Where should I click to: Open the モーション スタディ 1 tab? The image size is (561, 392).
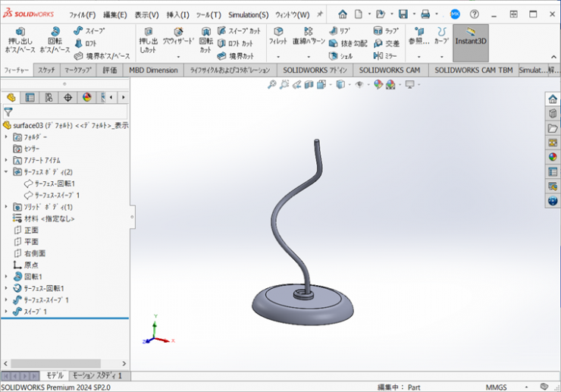99,375
